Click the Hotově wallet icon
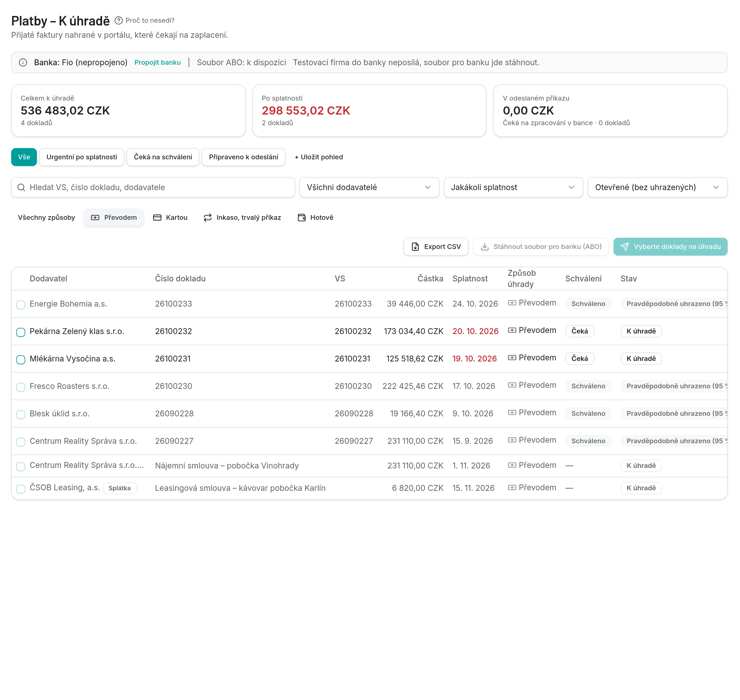This screenshot has height=700, width=740. pos(302,218)
